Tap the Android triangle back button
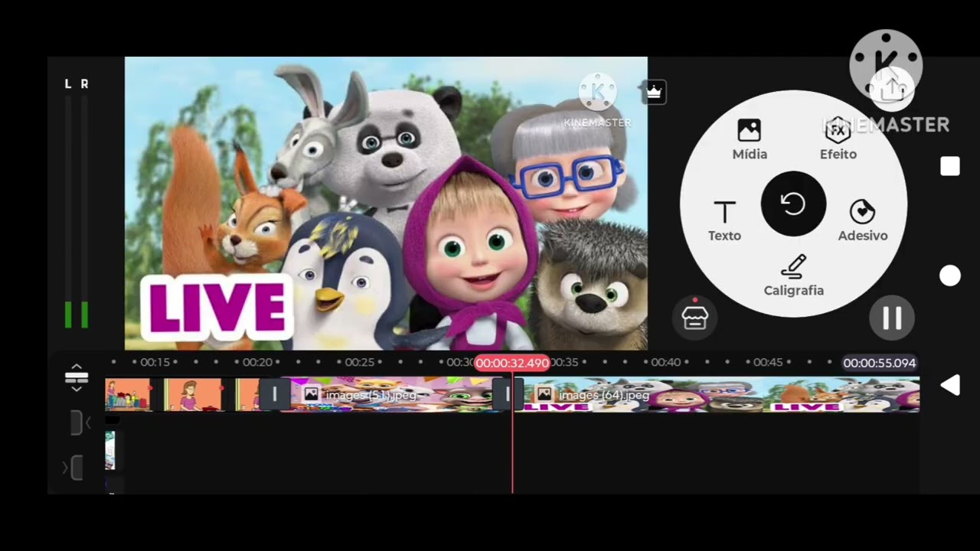The image size is (980, 551). [950, 386]
